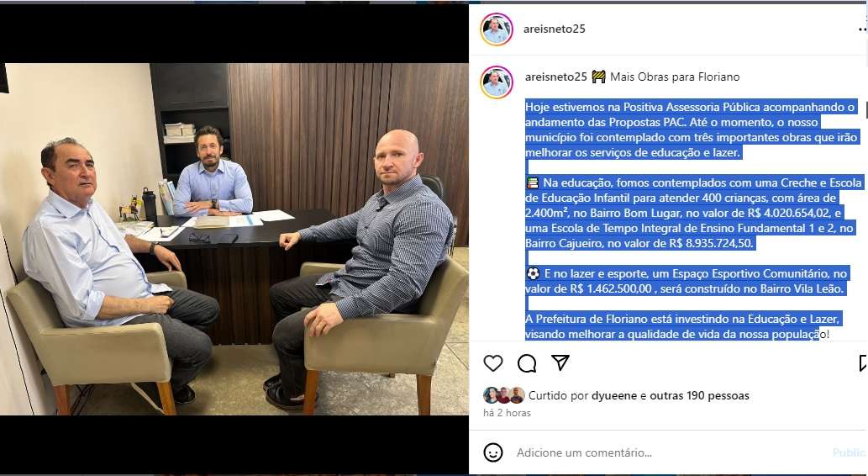Like the post with the heart icon
868x476 pixels.
coord(492,363)
